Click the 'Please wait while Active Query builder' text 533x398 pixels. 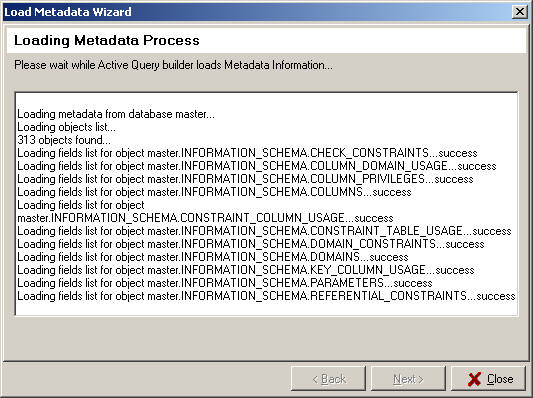click(x=173, y=65)
